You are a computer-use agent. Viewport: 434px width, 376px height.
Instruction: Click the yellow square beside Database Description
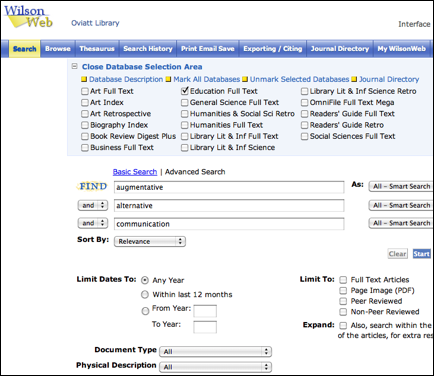click(84, 79)
